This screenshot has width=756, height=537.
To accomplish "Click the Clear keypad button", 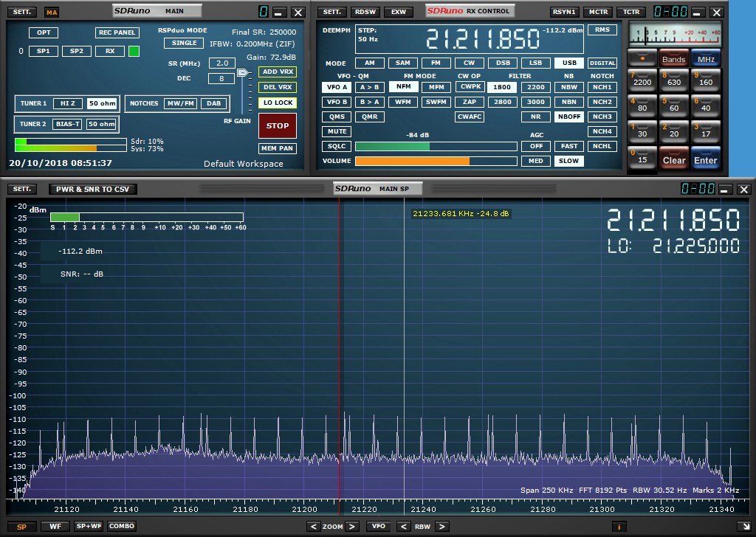I will pyautogui.click(x=674, y=159).
